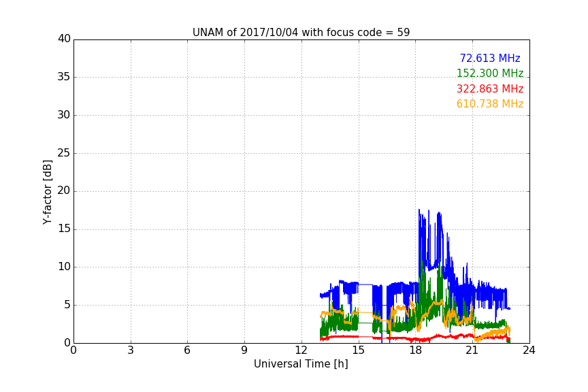Click the x-axis tick label 9
The image size is (588, 392).
pos(244,350)
